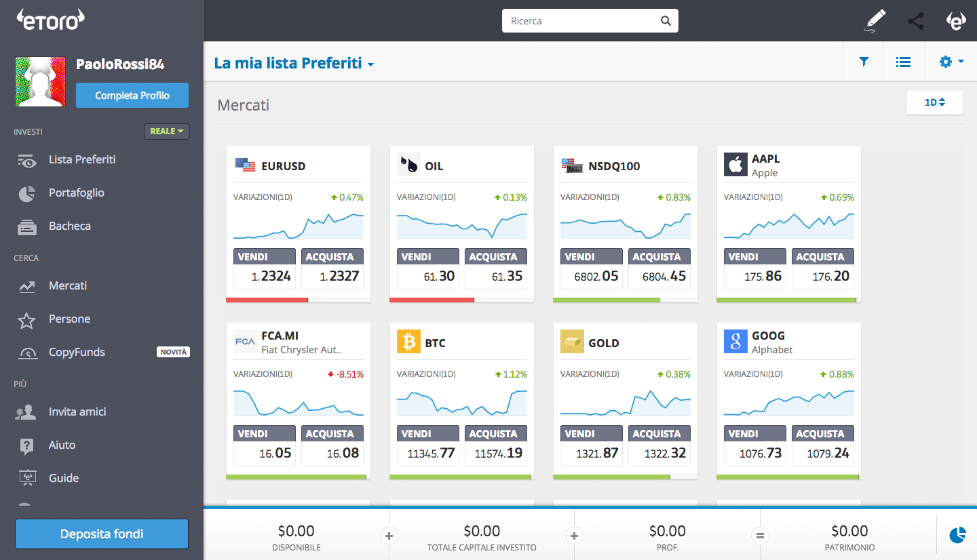The height and width of the screenshot is (560, 977).
Task: Click the GOLD bars icon
Action: (573, 342)
